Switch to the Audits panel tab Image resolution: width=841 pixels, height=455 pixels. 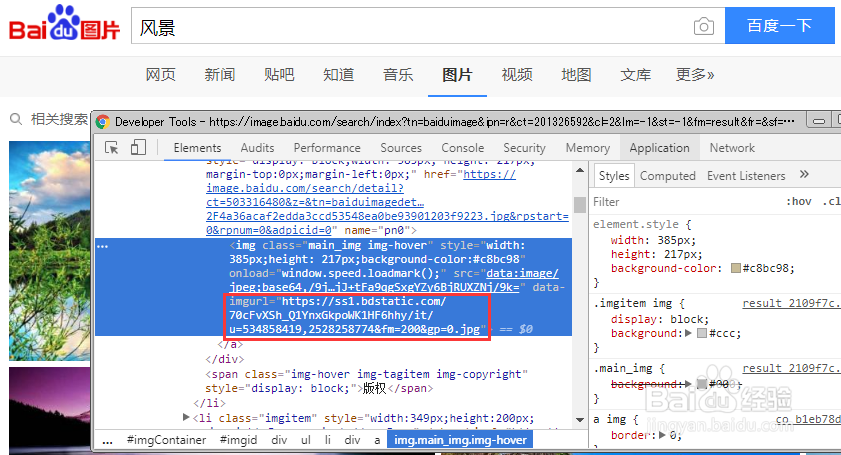(257, 148)
